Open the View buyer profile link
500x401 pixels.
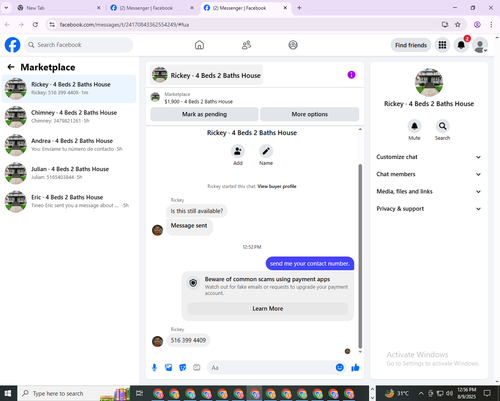277,186
